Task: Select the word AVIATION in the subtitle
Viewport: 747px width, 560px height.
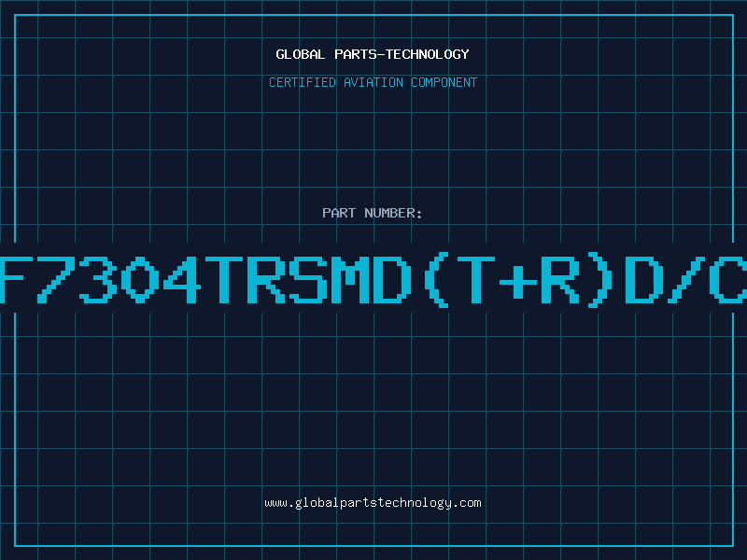Action: [x=373, y=82]
